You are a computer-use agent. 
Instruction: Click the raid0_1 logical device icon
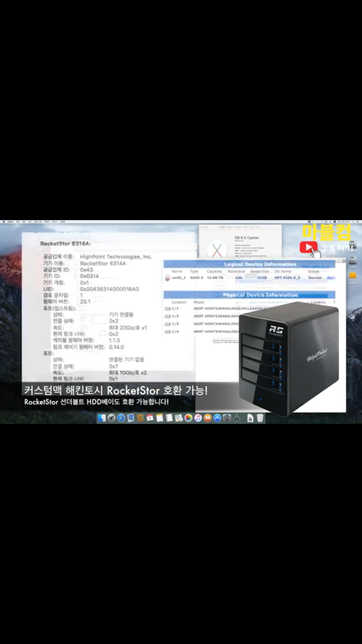coord(167,278)
